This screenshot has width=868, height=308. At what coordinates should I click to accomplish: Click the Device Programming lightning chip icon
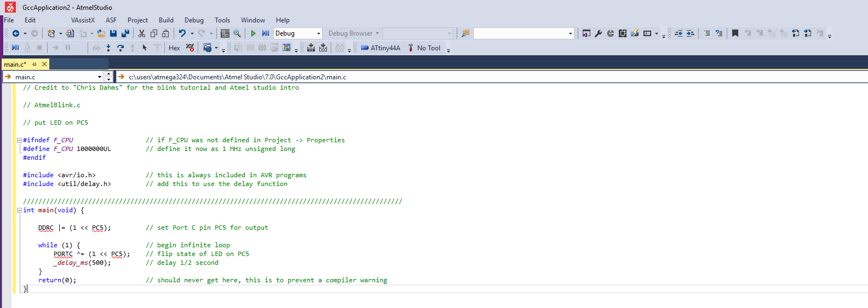pyautogui.click(x=635, y=33)
